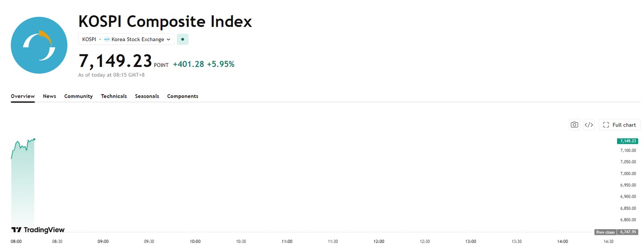Click the market open status dot
Viewport: 644px width, 252px height.
point(182,39)
